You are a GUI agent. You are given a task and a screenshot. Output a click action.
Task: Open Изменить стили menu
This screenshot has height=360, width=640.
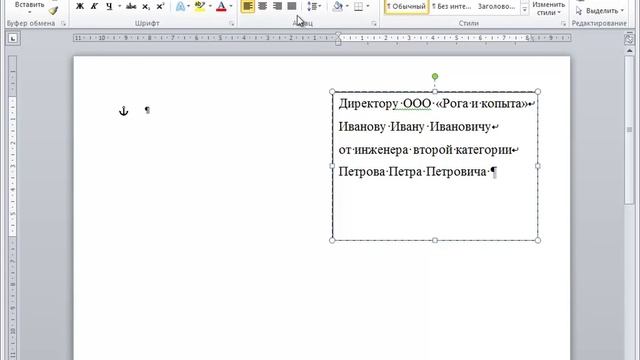click(548, 8)
